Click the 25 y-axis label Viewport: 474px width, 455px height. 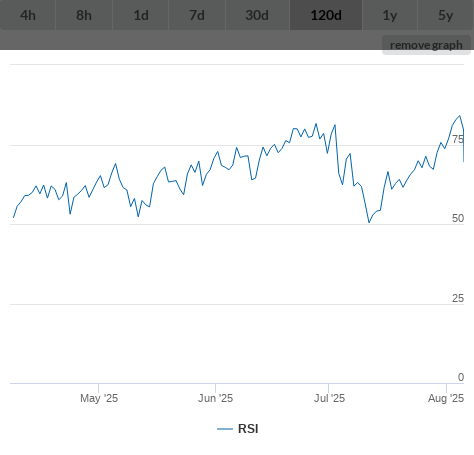click(x=458, y=298)
